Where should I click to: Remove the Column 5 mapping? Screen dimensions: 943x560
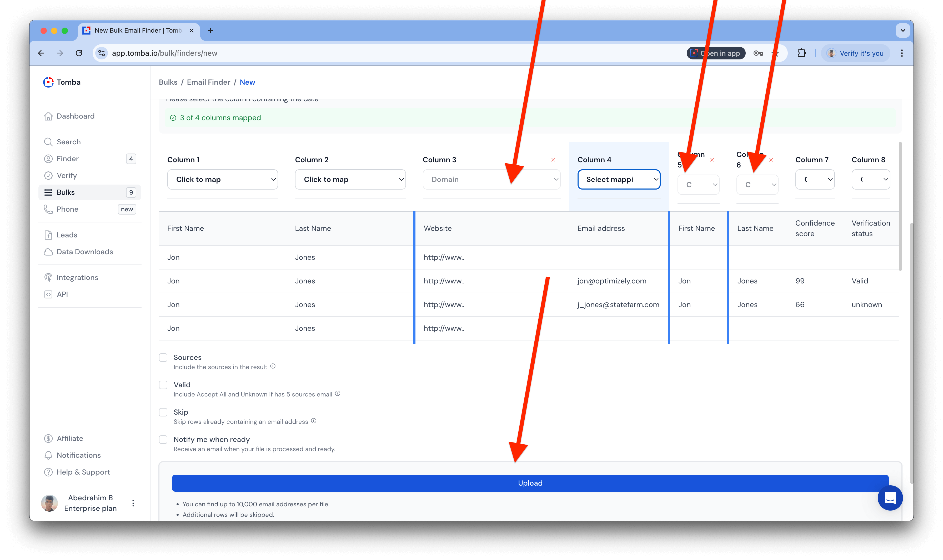(712, 160)
